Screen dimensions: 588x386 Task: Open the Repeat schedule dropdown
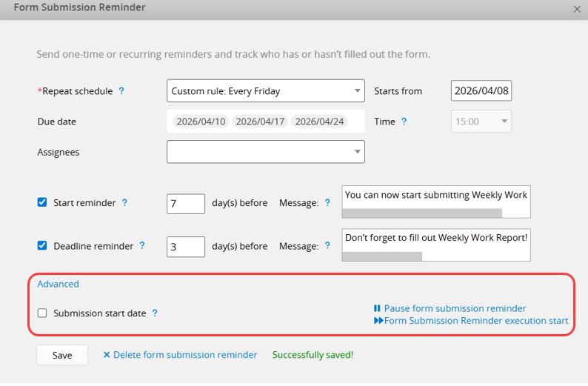tap(265, 91)
